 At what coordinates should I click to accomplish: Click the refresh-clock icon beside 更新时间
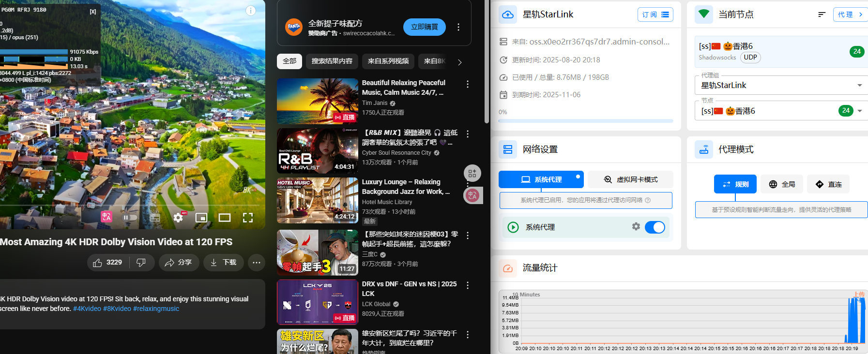pyautogui.click(x=503, y=60)
